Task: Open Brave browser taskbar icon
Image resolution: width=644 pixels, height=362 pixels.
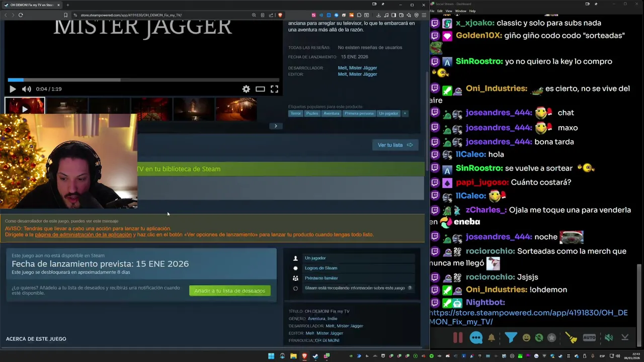Action: pos(304,356)
